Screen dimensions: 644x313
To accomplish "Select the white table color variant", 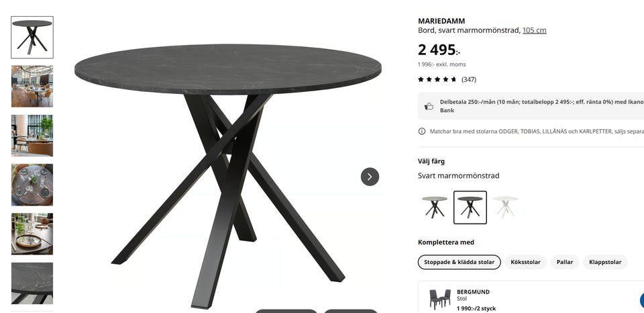I will click(x=506, y=207).
